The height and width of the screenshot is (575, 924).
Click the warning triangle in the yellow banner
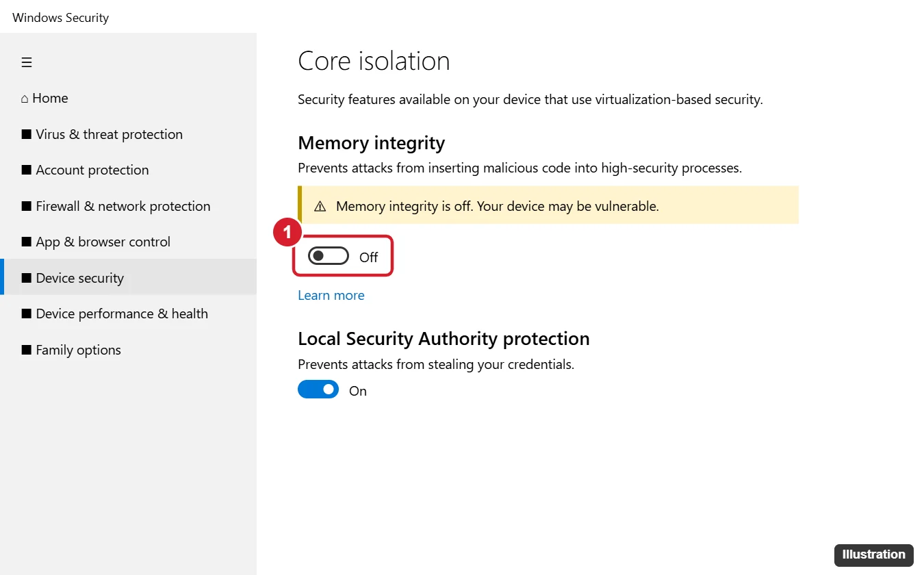pyautogui.click(x=320, y=206)
